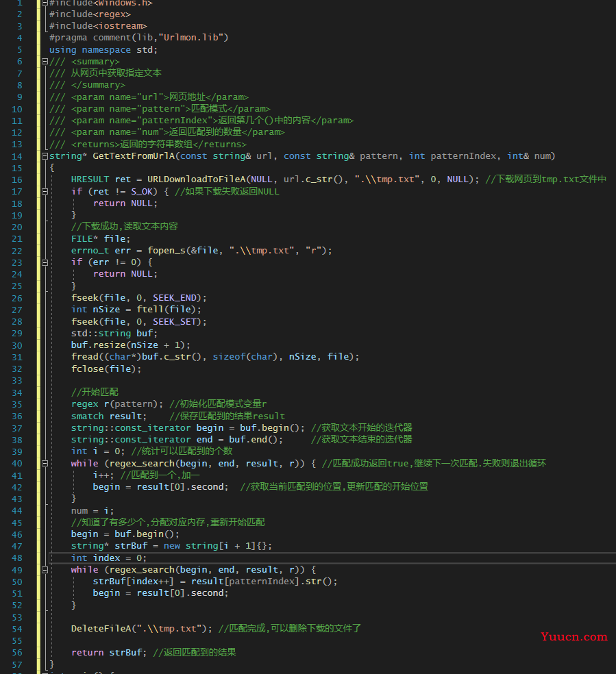616x674 pixels.
Task: Click the 'buf.begin()' iterator declaration line 37
Action: pos(188,428)
